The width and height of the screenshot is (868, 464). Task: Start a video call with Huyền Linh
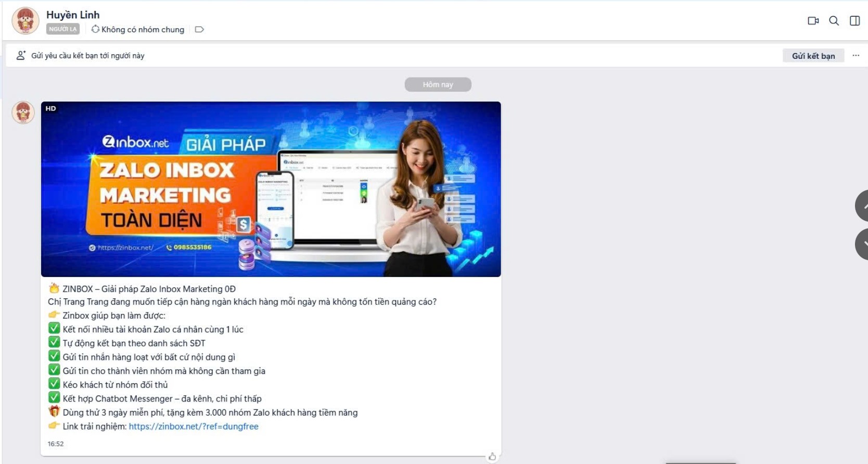813,21
